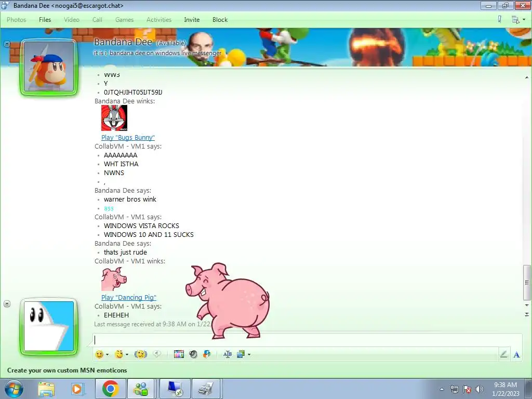Screen dimensions: 532x399
Task: Click message "WINDOWS VISTA ROCKS"
Action: (141, 225)
